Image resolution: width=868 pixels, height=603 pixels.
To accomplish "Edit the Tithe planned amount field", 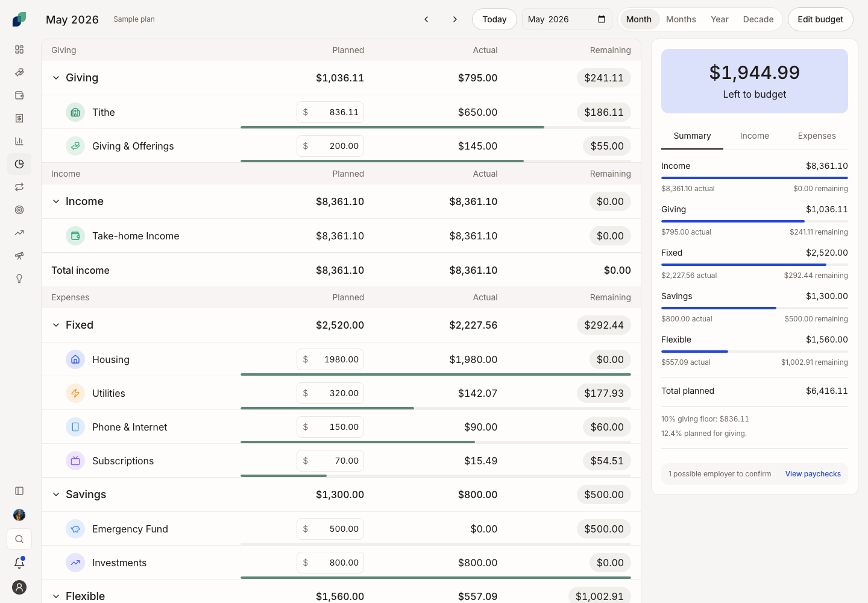I will click(330, 112).
